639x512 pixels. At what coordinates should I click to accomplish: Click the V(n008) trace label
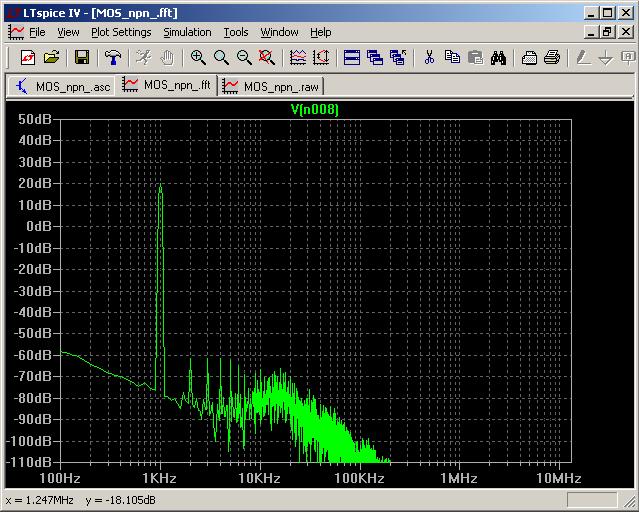click(x=315, y=109)
